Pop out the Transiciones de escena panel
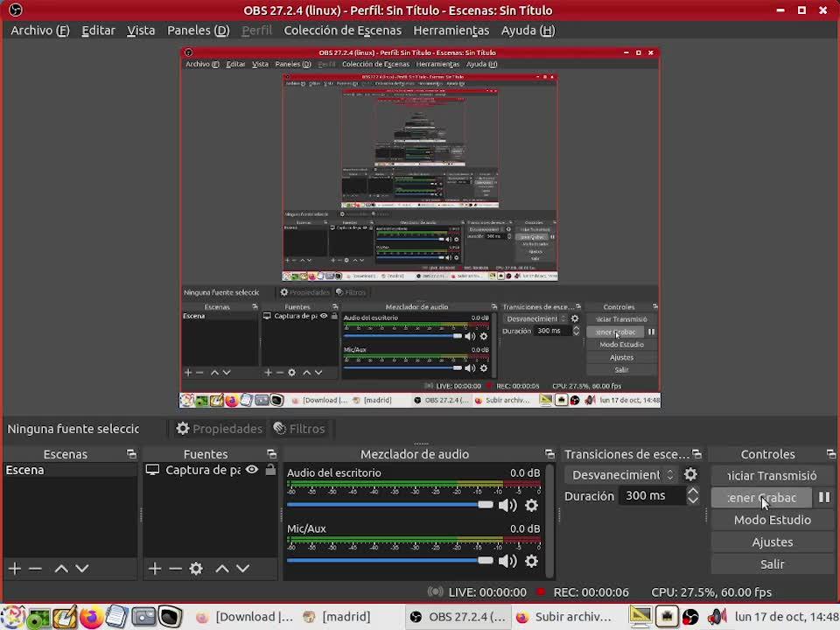Screen dimensions: 840x630 click(696, 454)
